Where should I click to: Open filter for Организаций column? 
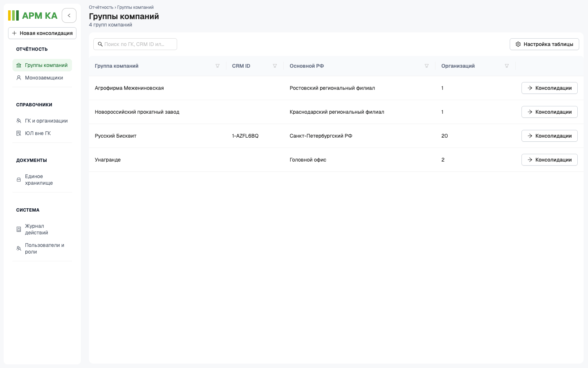pyautogui.click(x=507, y=66)
